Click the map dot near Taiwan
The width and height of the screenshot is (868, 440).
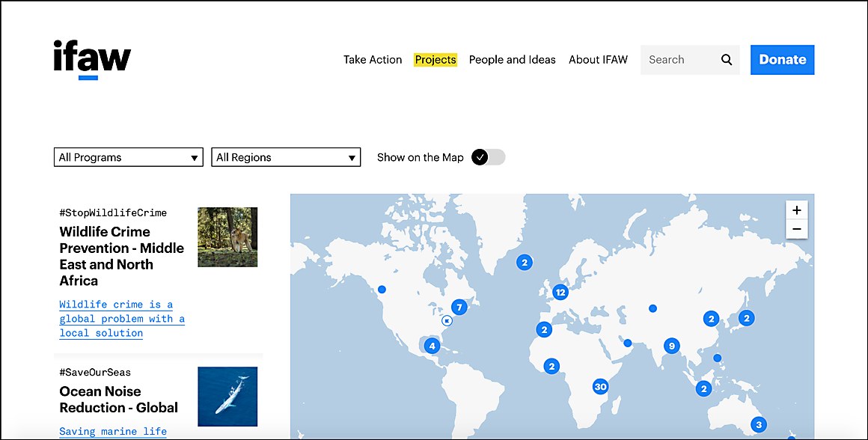click(x=718, y=358)
